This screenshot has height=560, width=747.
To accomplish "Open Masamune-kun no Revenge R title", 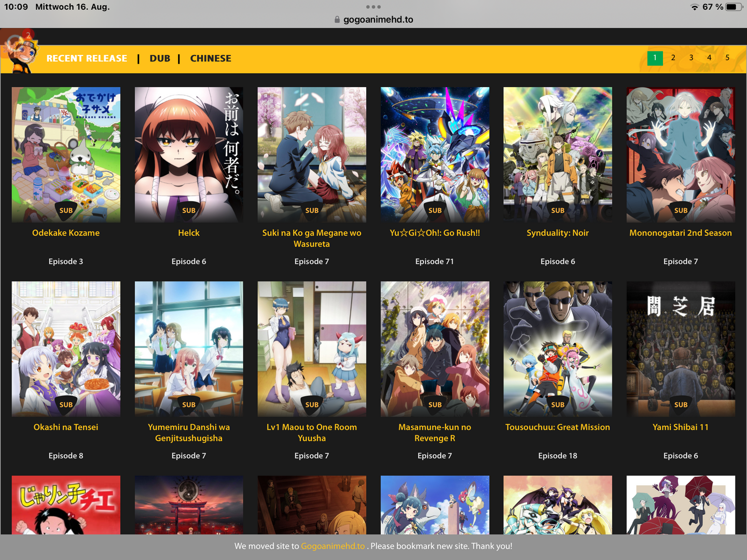I will [x=435, y=432].
